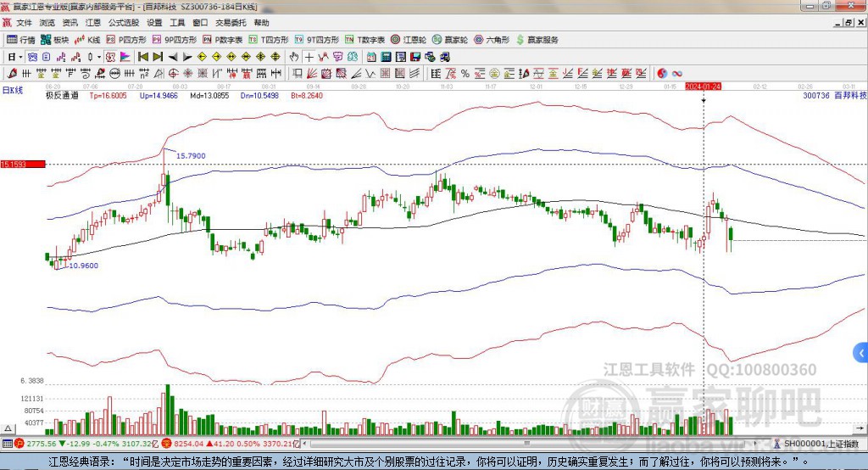Open the P数字表 tool
The width and height of the screenshot is (868, 470).
(223, 40)
